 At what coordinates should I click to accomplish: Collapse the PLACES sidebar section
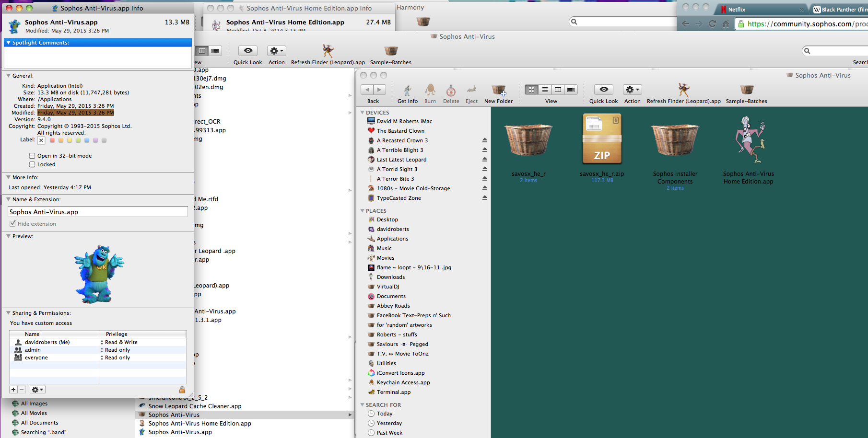[363, 211]
